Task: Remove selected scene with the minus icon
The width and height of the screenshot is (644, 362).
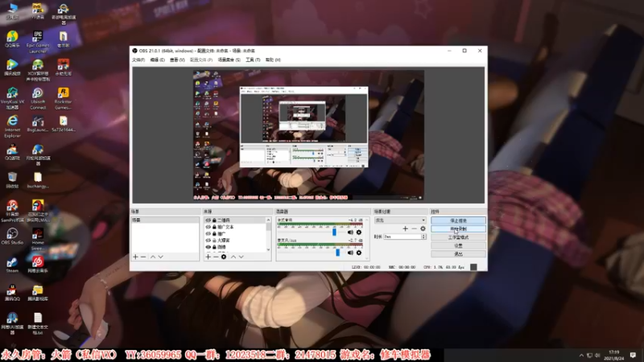Action: 143,257
